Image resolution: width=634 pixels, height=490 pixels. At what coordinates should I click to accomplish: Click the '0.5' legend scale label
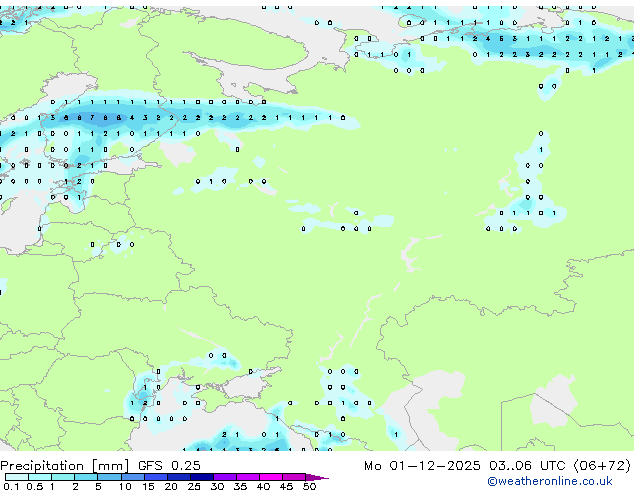pyautogui.click(x=35, y=486)
